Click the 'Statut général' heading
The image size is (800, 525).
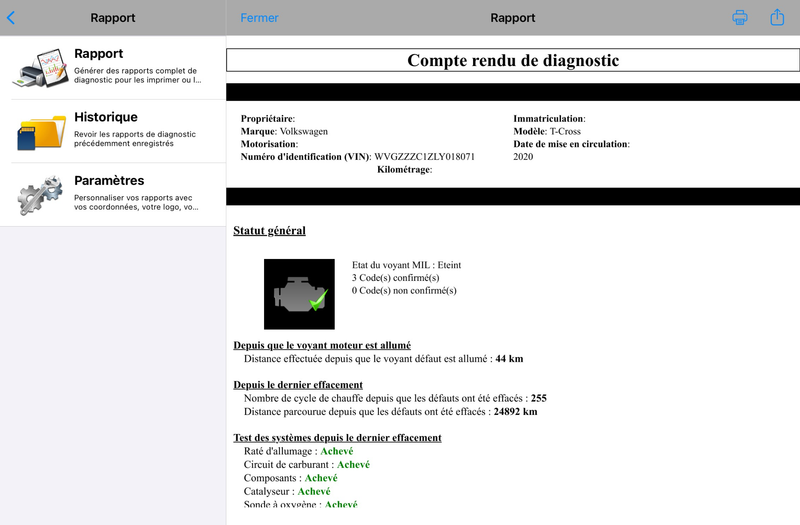269,231
